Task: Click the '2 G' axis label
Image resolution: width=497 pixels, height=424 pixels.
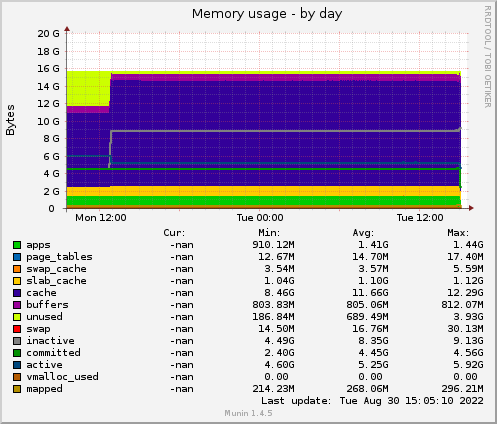Action: [51, 191]
